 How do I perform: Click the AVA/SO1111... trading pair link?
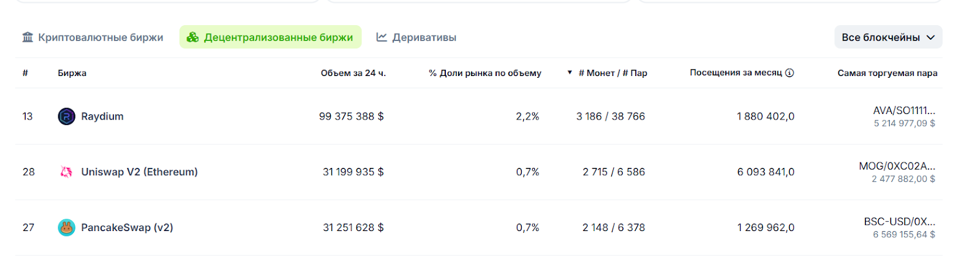[x=903, y=111]
